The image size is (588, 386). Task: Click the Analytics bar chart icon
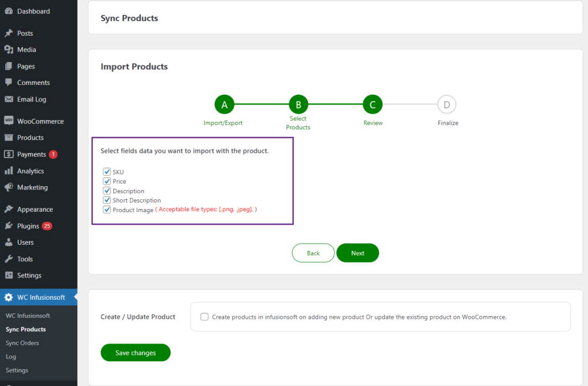point(9,171)
